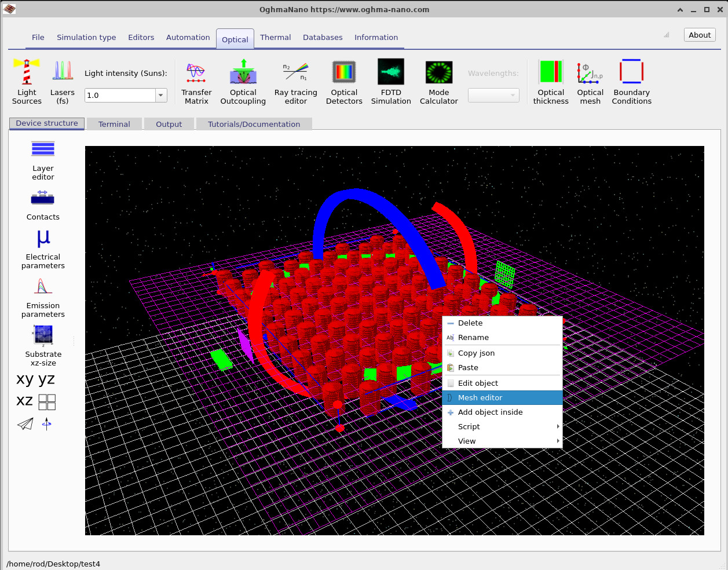The width and height of the screenshot is (728, 570).
Task: Switch to the xz view
Action: 24,401
